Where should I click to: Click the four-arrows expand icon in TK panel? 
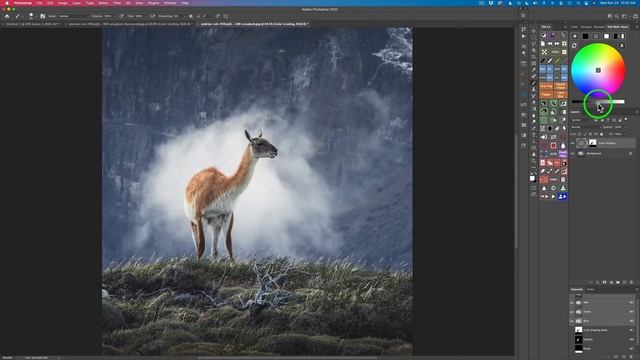coord(544,52)
